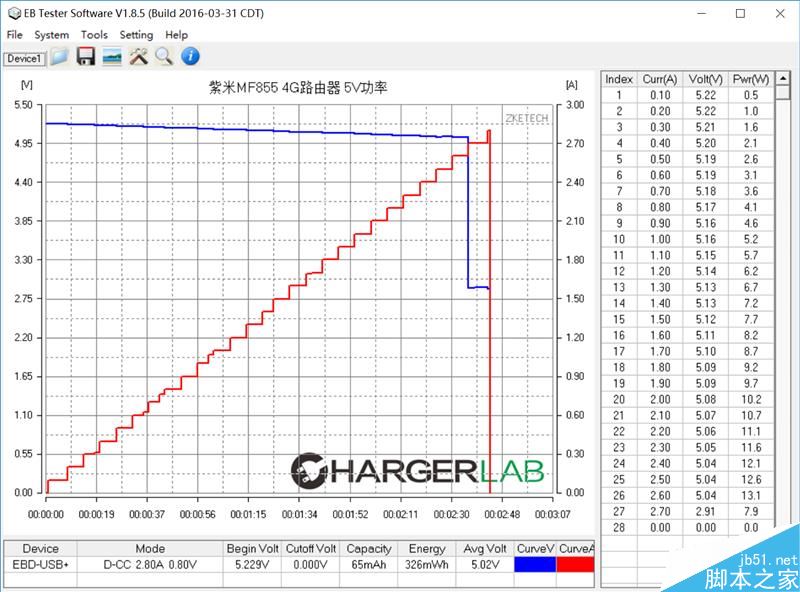Click the EB Tester application title icon
The image size is (800, 592).
pyautogui.click(x=14, y=14)
